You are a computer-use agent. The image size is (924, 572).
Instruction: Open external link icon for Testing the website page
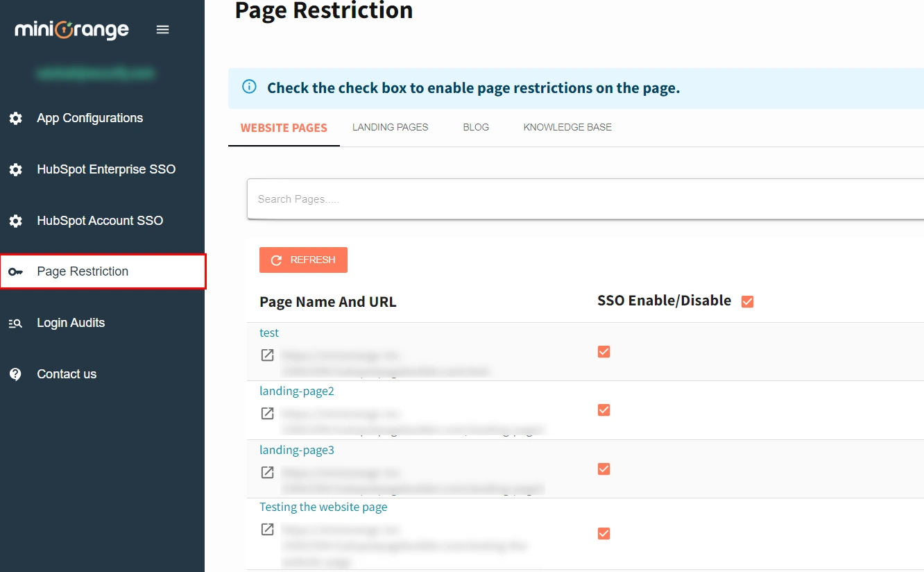267,529
